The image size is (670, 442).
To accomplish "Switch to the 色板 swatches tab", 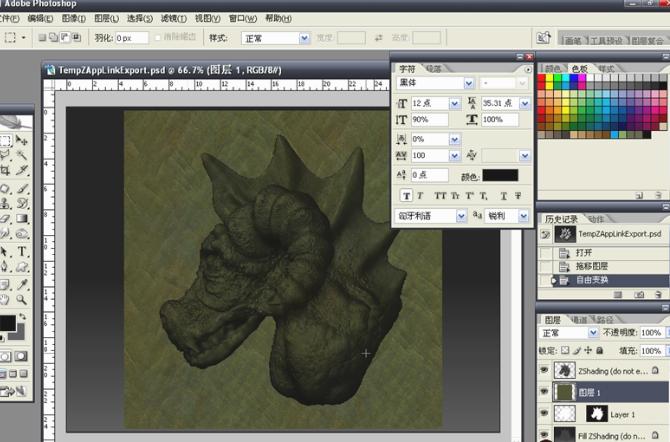I will pyautogui.click(x=578, y=68).
